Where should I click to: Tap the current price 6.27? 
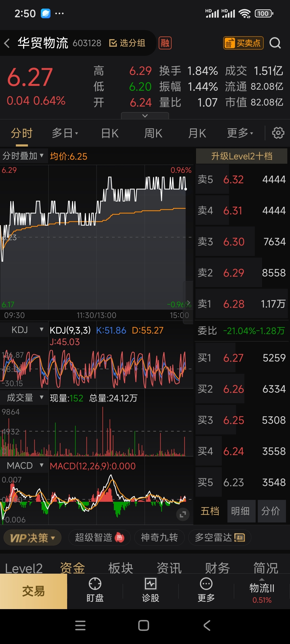(30, 77)
